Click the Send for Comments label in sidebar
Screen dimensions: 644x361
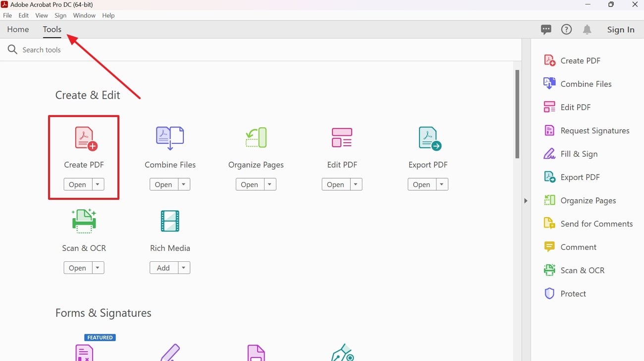point(596,224)
